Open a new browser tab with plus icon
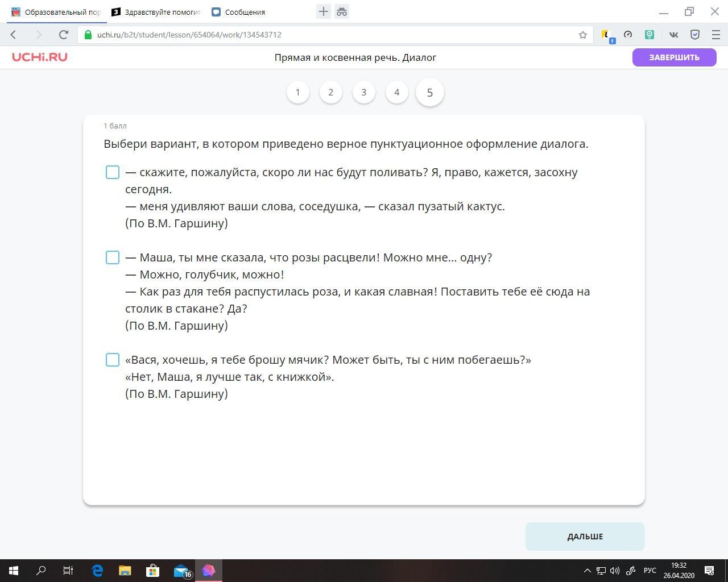728x582 pixels. pyautogui.click(x=324, y=11)
